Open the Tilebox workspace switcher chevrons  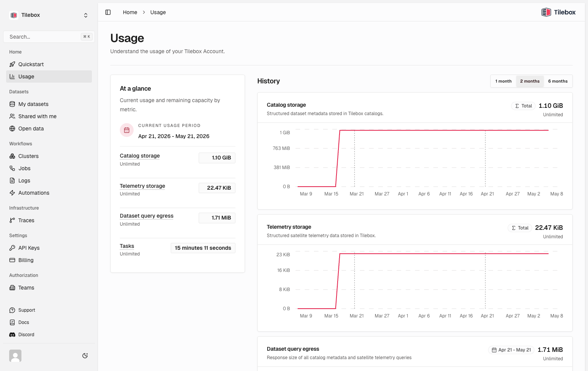[86, 15]
